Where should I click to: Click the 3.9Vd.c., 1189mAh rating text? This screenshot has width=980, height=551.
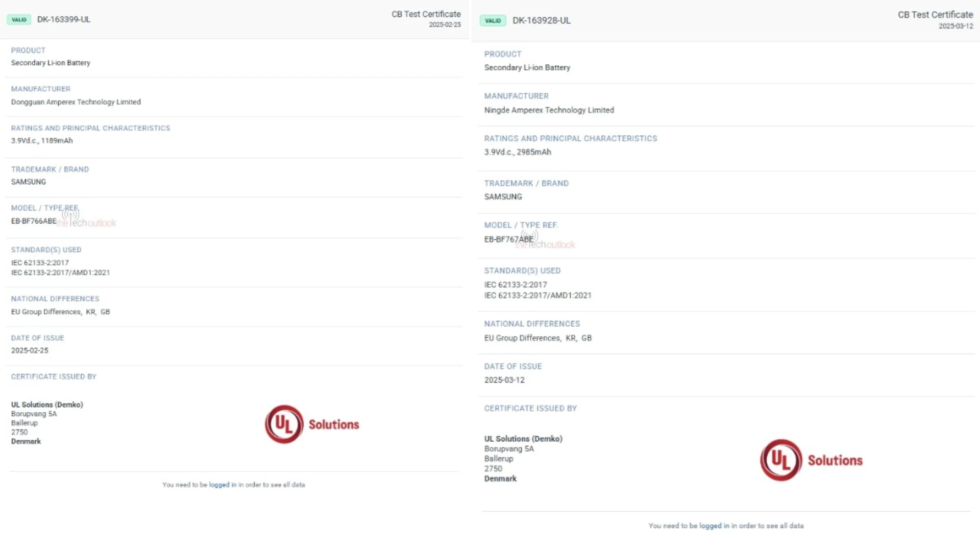tap(42, 141)
